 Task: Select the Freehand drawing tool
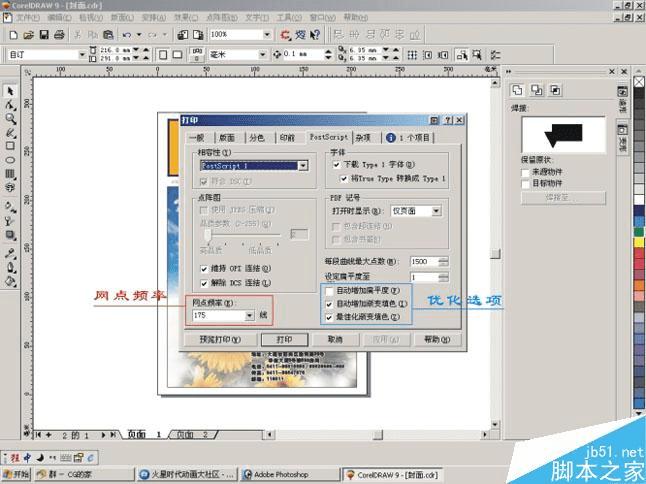10,133
